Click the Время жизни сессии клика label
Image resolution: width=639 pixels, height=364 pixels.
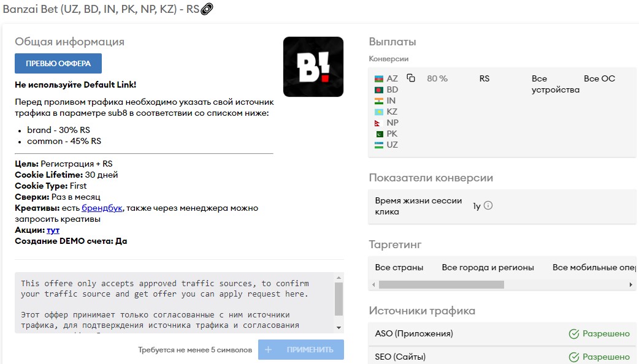[418, 206]
